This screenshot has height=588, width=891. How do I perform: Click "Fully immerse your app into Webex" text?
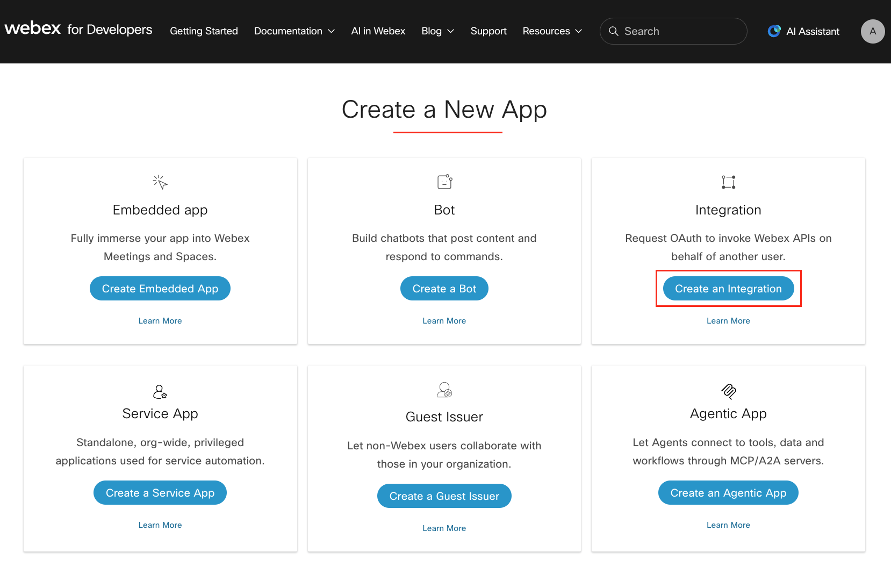coord(160,247)
